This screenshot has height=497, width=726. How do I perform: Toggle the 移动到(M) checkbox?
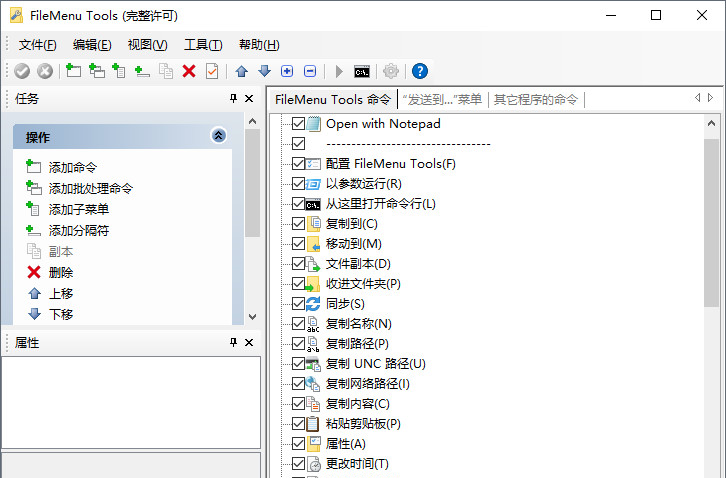[299, 244]
